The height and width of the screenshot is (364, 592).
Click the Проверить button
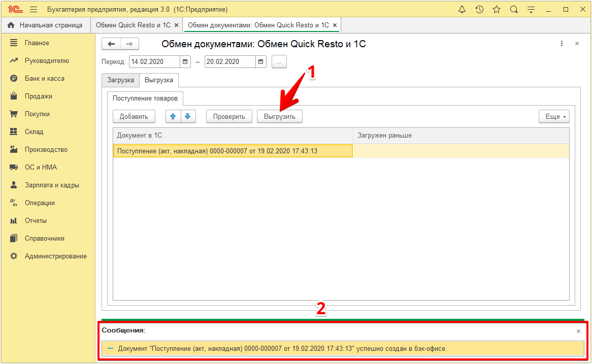coord(229,116)
